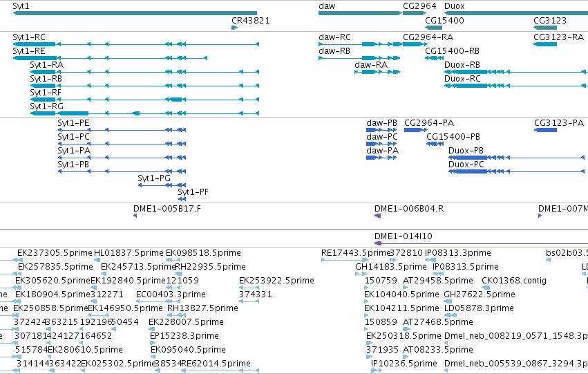The width and height of the screenshot is (588, 374).
Task: Select the CG2964-PA protein
Action: 415,130
